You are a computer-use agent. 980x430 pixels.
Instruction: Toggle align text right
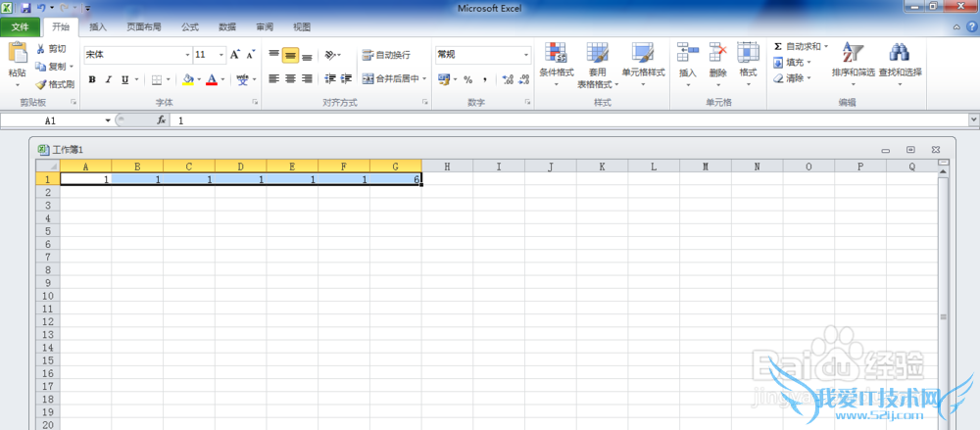coord(306,78)
